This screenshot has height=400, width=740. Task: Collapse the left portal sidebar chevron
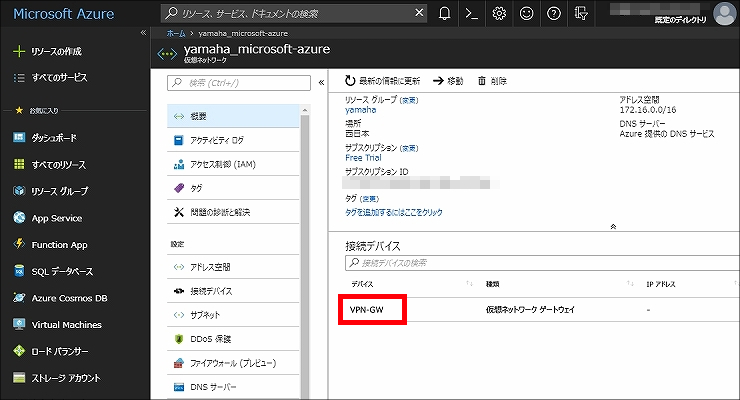click(x=143, y=33)
